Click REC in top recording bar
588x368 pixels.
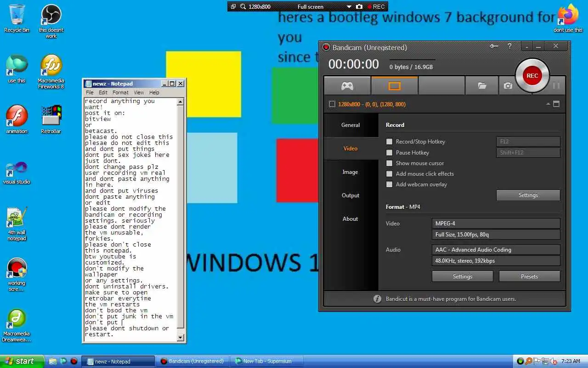(x=376, y=6)
